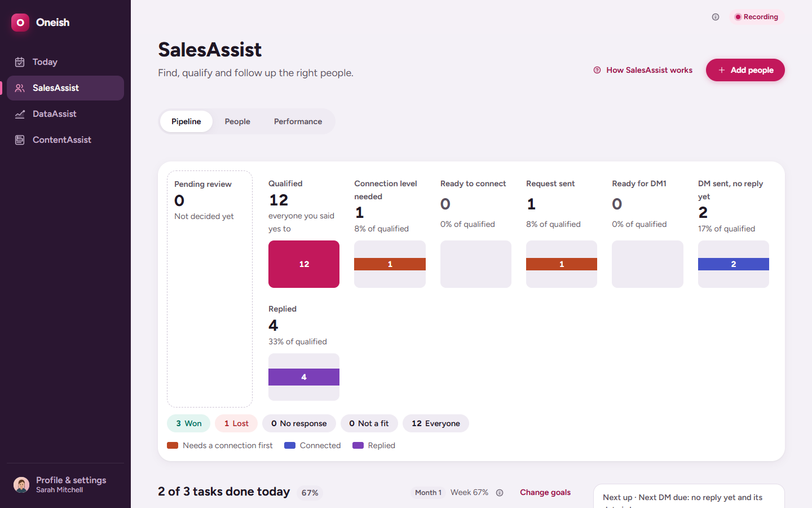Click the Month 1 badge
812x508 pixels.
tap(428, 493)
